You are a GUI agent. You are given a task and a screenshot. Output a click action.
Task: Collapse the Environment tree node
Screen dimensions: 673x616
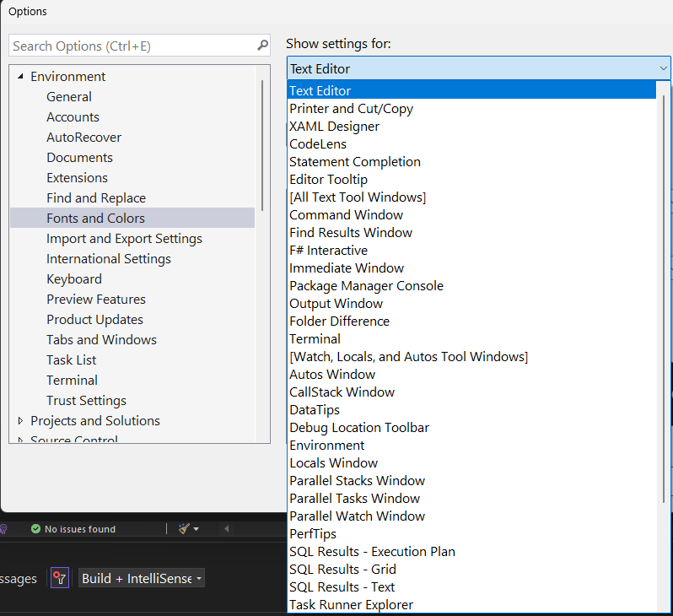(20, 77)
